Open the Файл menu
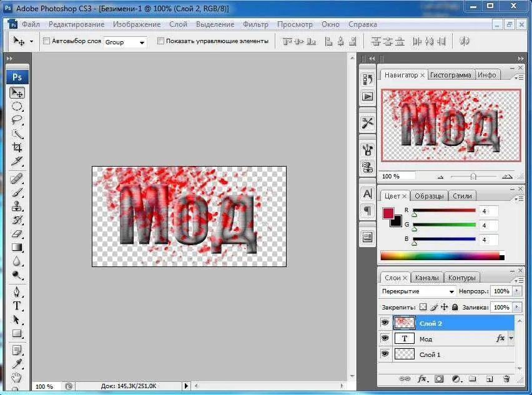Viewport: 532px width, 395px height. [31, 24]
